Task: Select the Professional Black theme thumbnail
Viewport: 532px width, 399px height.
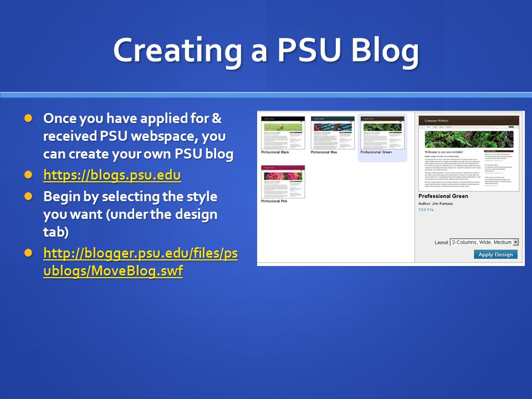Action: 283,132
